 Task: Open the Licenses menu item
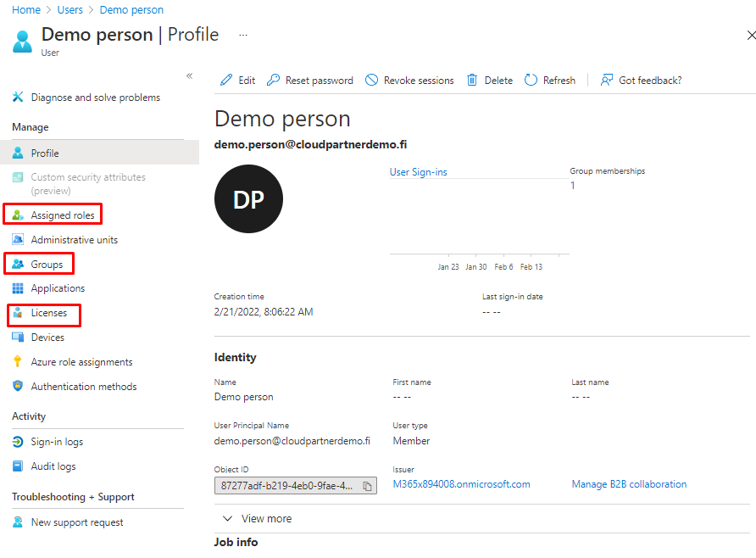(x=48, y=313)
